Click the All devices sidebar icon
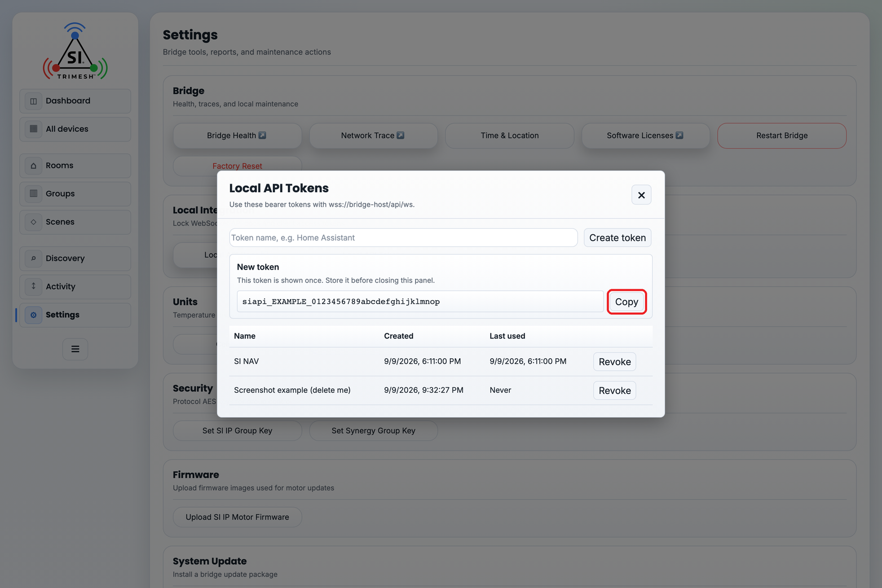Screen dimensions: 882x588 tap(34, 129)
